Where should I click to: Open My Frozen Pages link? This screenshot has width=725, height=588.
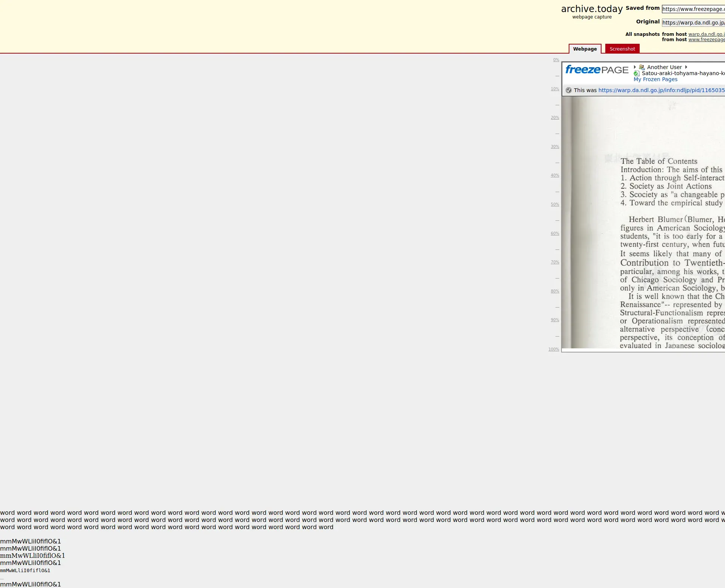[x=655, y=79]
